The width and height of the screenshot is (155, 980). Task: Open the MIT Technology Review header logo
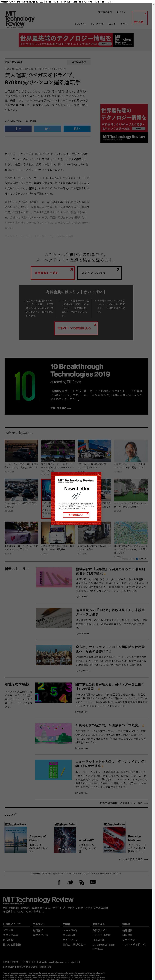point(19,19)
